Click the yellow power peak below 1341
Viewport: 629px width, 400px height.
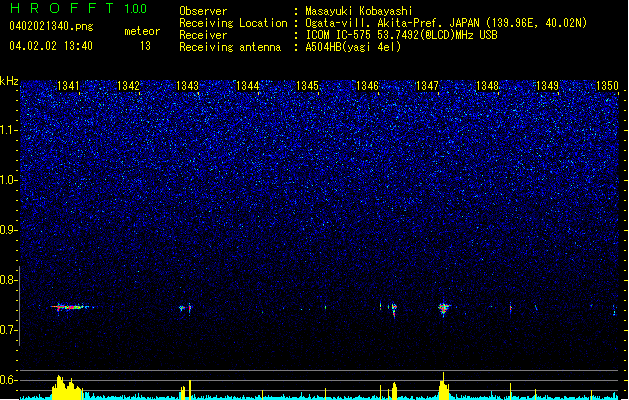[x=65, y=387]
